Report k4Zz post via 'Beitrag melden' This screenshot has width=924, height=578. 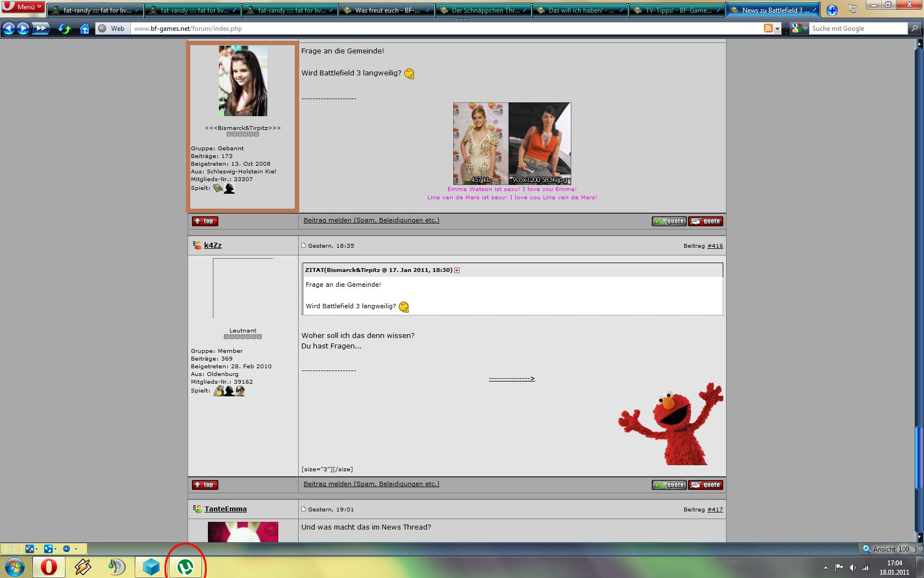pyautogui.click(x=371, y=484)
